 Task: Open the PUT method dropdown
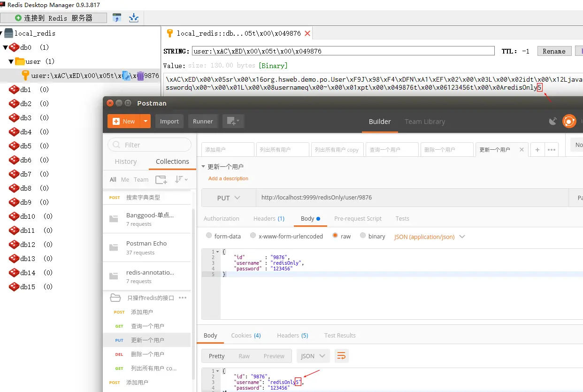(229, 198)
